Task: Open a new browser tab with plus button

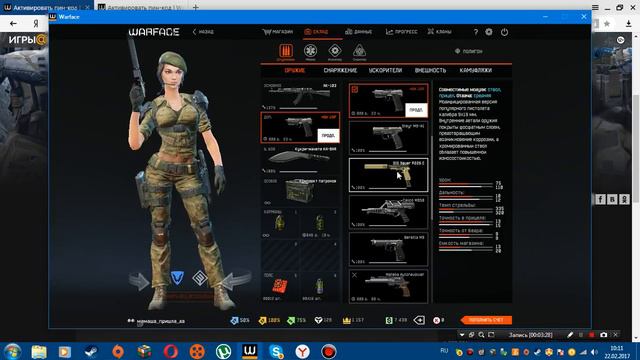Action: tap(196, 7)
